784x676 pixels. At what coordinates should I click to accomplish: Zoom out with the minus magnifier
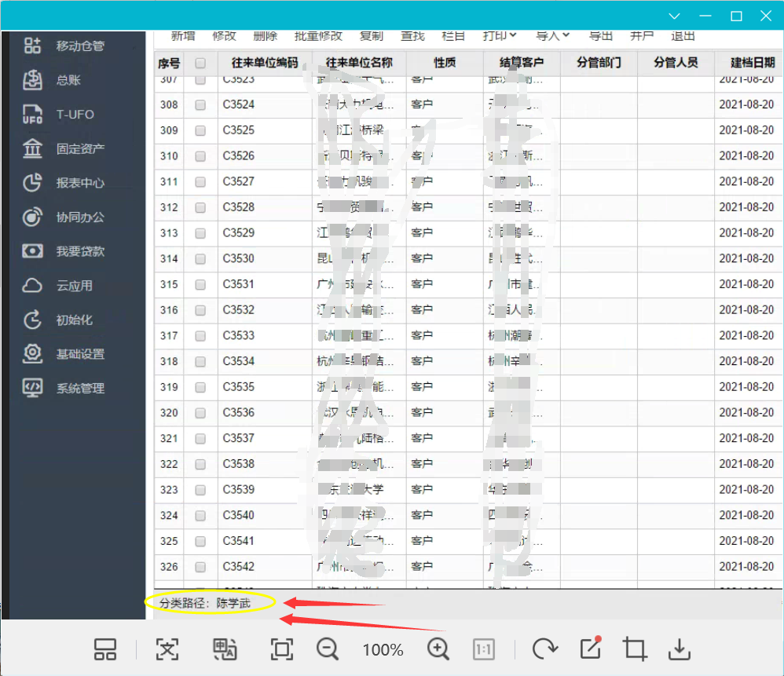click(328, 649)
